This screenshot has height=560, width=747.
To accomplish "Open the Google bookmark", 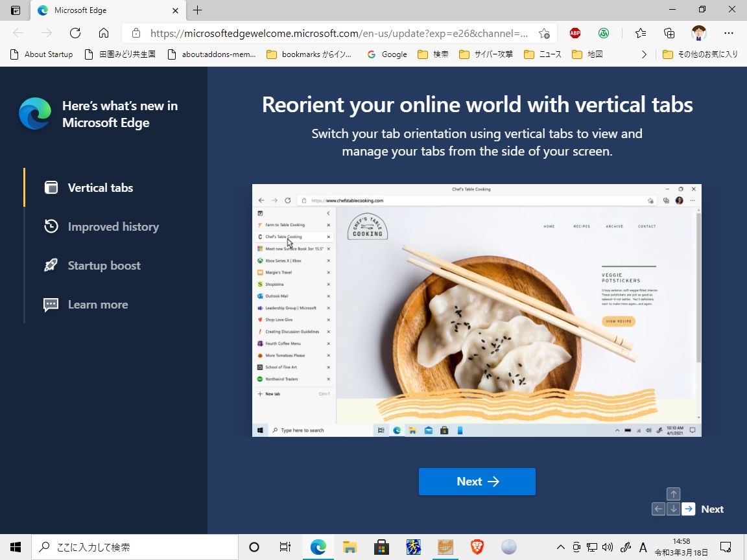I will pyautogui.click(x=387, y=54).
